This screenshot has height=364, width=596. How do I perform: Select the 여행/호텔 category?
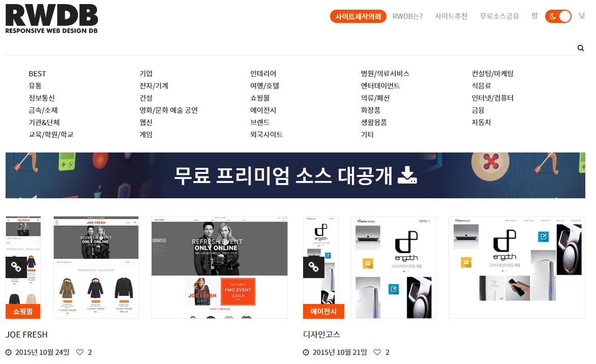pyautogui.click(x=264, y=86)
